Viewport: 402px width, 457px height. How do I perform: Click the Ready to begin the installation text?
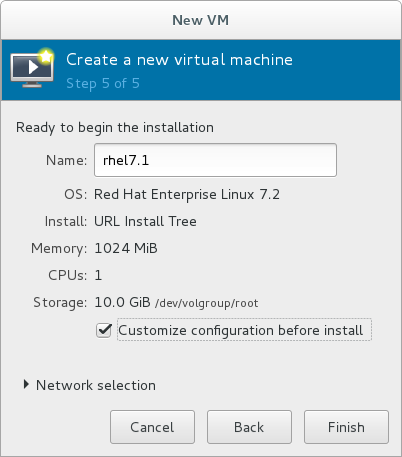coord(115,128)
